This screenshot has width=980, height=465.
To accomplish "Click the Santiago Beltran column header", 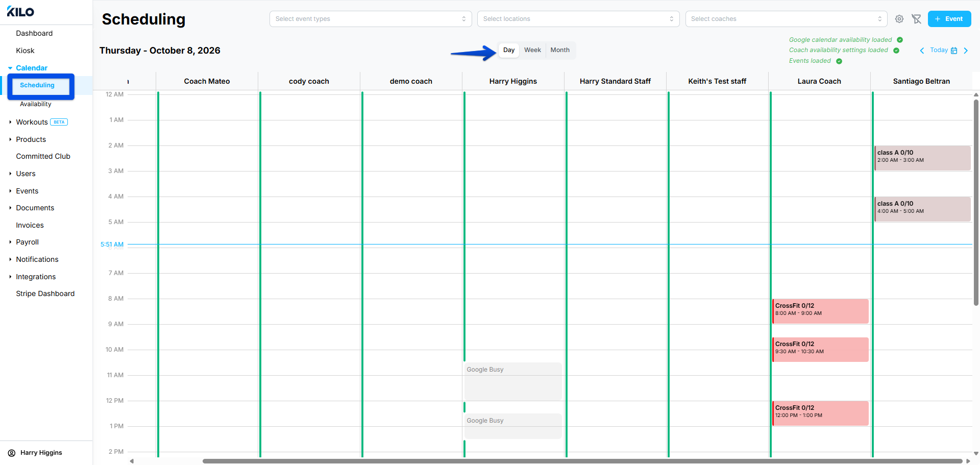I will [x=921, y=81].
